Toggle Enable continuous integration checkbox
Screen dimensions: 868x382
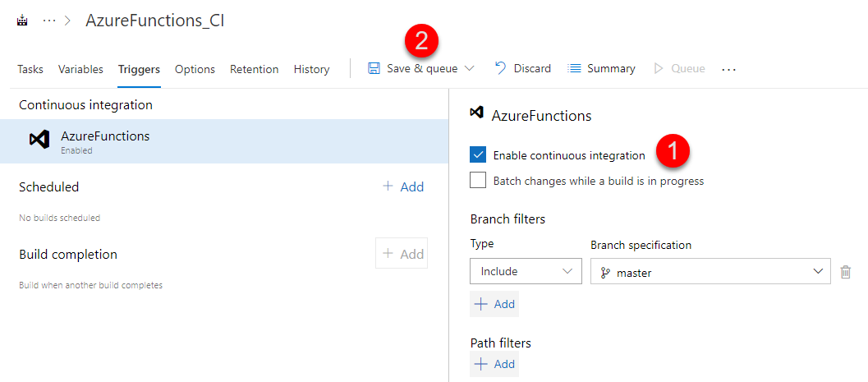click(x=478, y=155)
